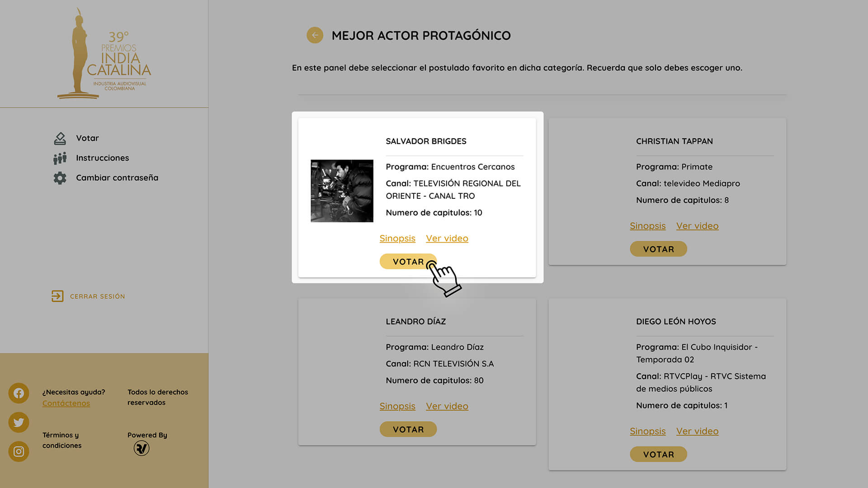This screenshot has width=868, height=488.
Task: Select Cambiar contraseña in the sidebar
Action: pyautogui.click(x=117, y=178)
